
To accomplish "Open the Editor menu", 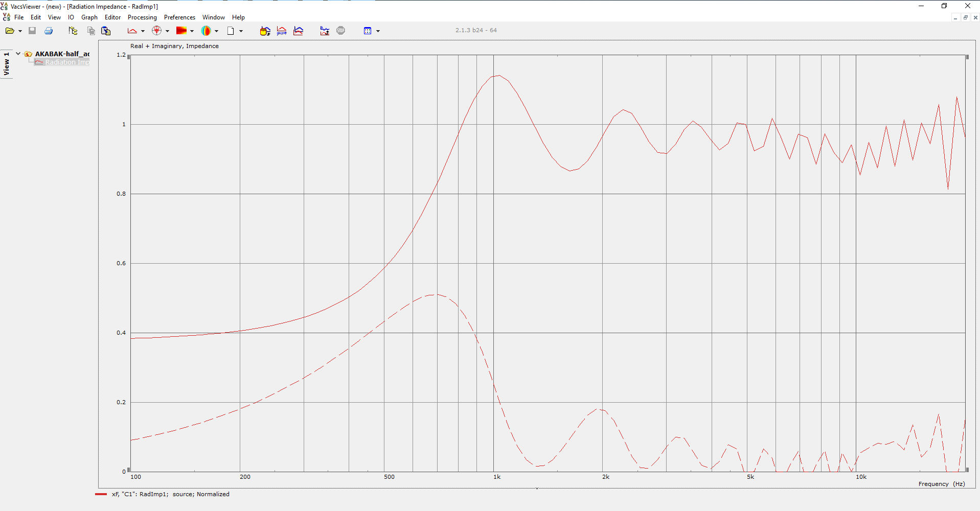I will coord(113,17).
